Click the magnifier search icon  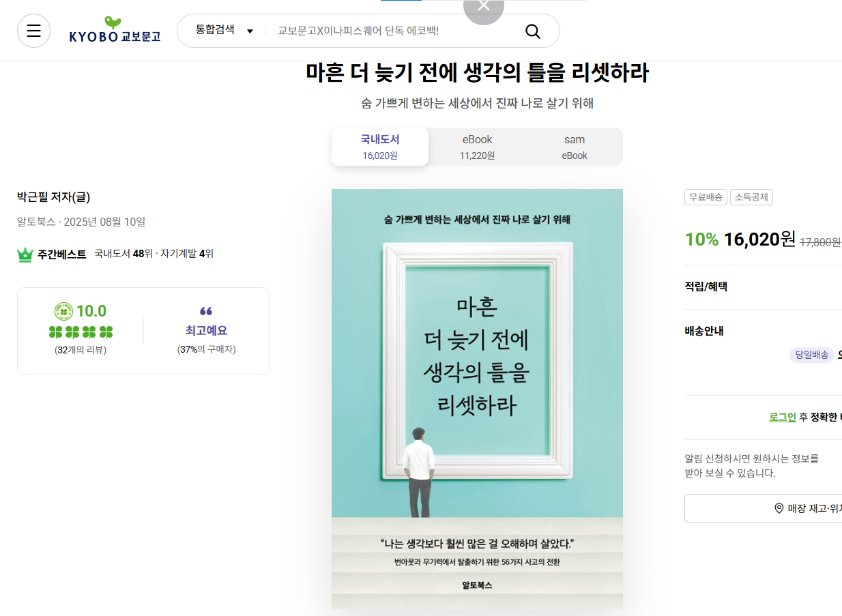(x=533, y=31)
